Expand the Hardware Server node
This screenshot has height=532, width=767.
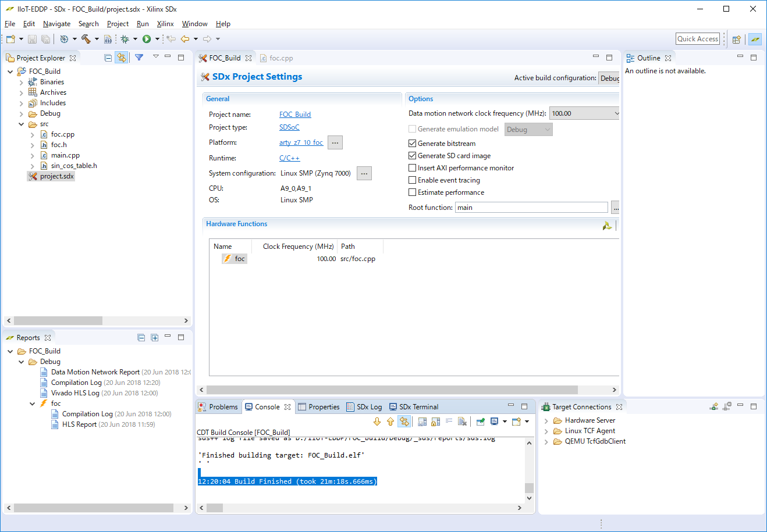(546, 421)
